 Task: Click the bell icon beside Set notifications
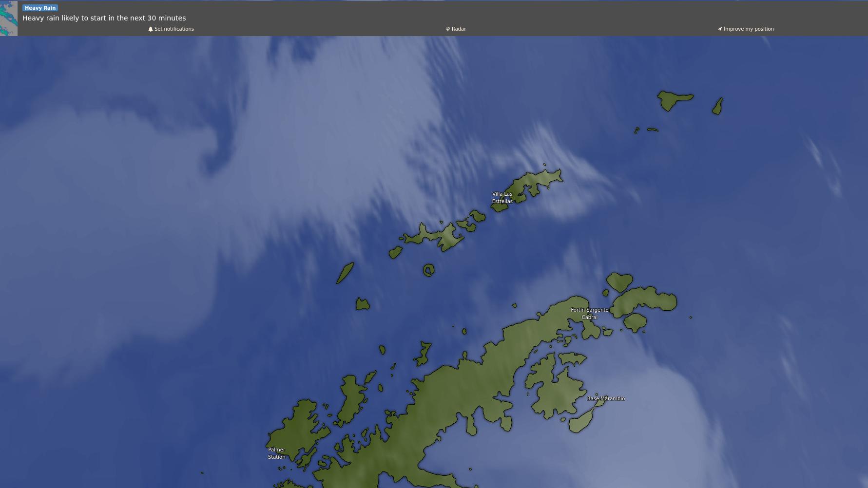tap(151, 29)
